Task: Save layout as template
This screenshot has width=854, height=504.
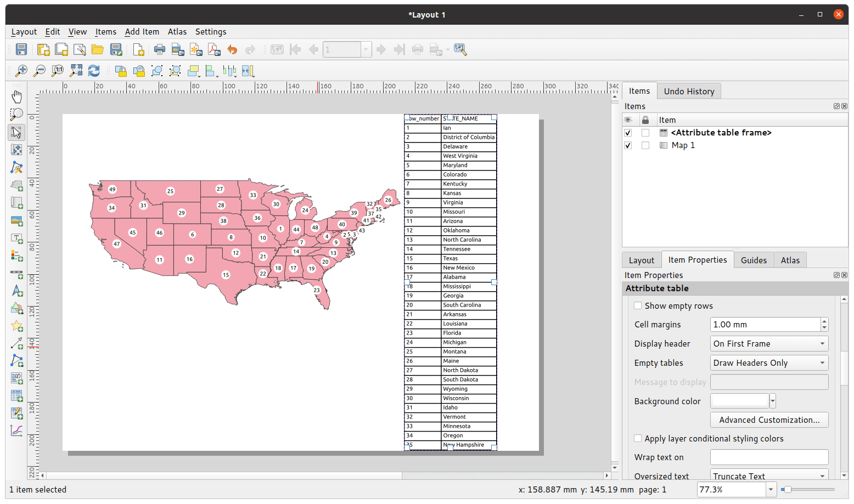Action: (x=116, y=49)
